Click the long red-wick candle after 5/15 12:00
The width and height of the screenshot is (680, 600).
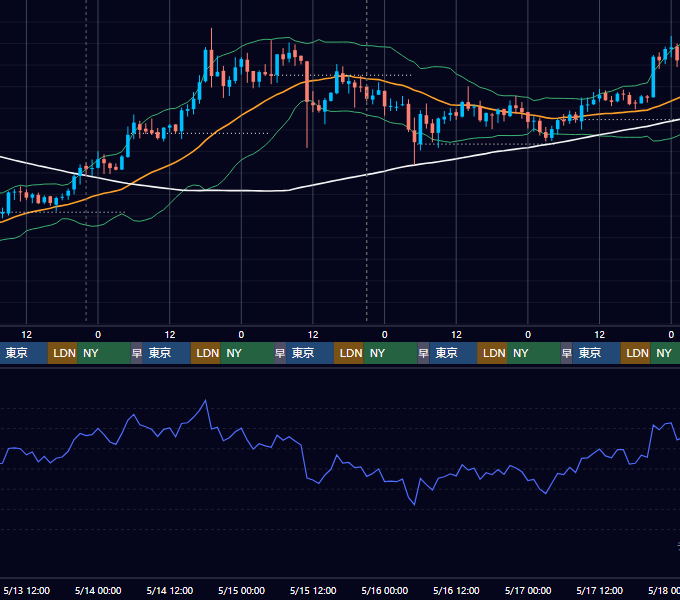click(307, 82)
